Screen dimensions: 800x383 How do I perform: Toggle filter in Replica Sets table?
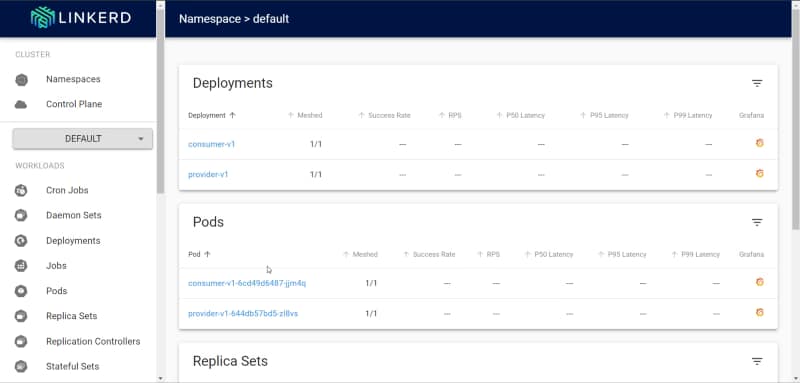click(x=757, y=362)
